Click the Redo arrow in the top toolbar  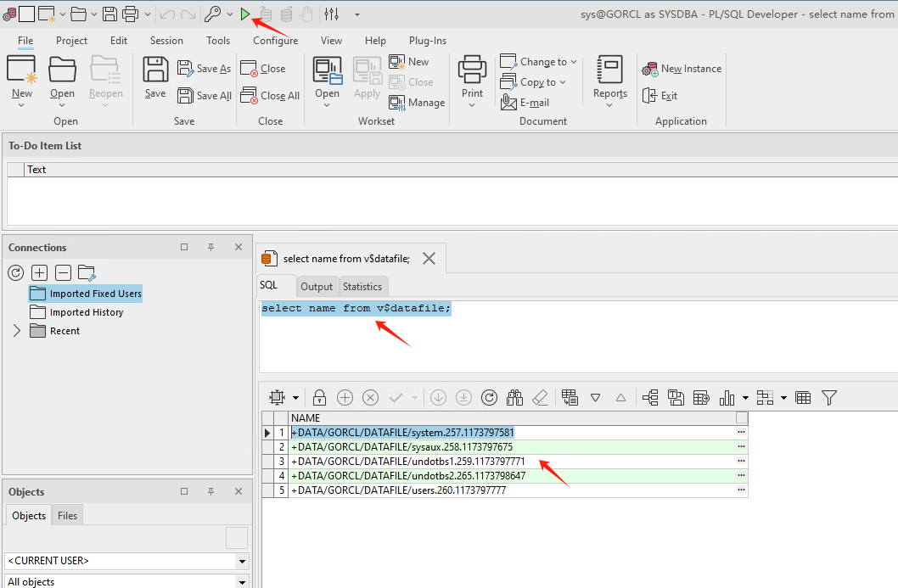tap(188, 14)
